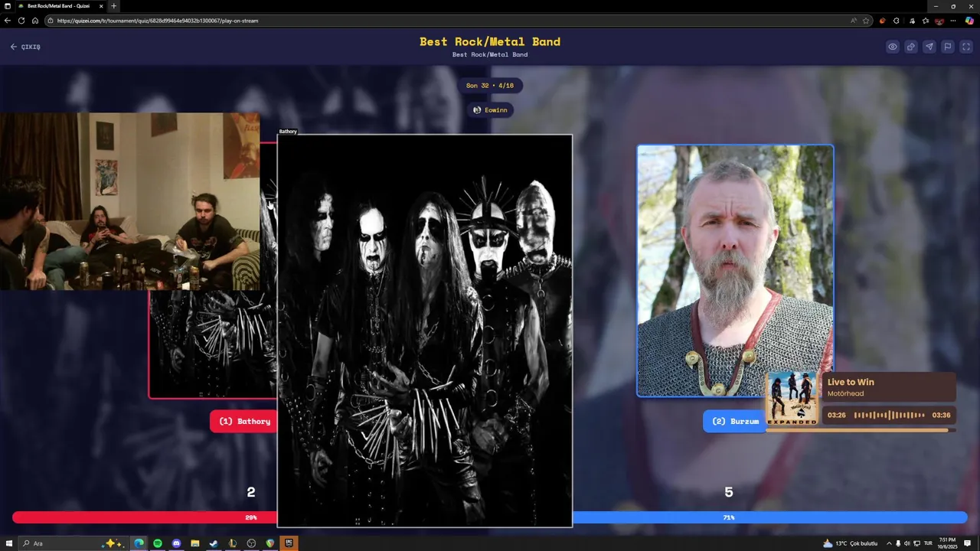Open Spotify from the taskbar

[x=157, y=543]
